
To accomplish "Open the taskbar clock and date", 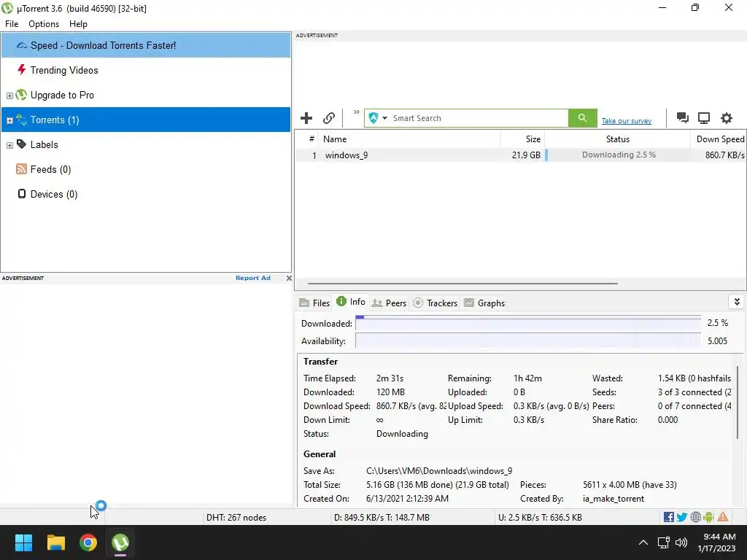I will click(x=716, y=542).
